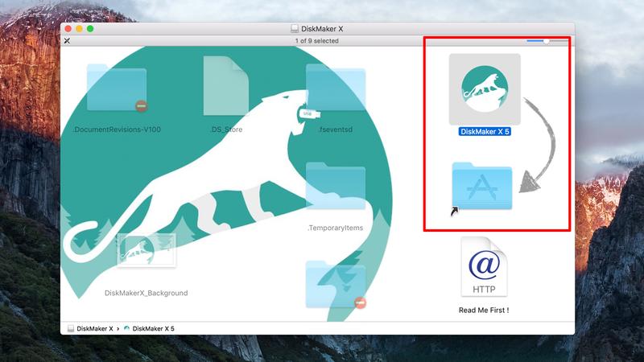Click the Applications folder shortcut icon
This screenshot has height=362, width=644.
[482, 187]
